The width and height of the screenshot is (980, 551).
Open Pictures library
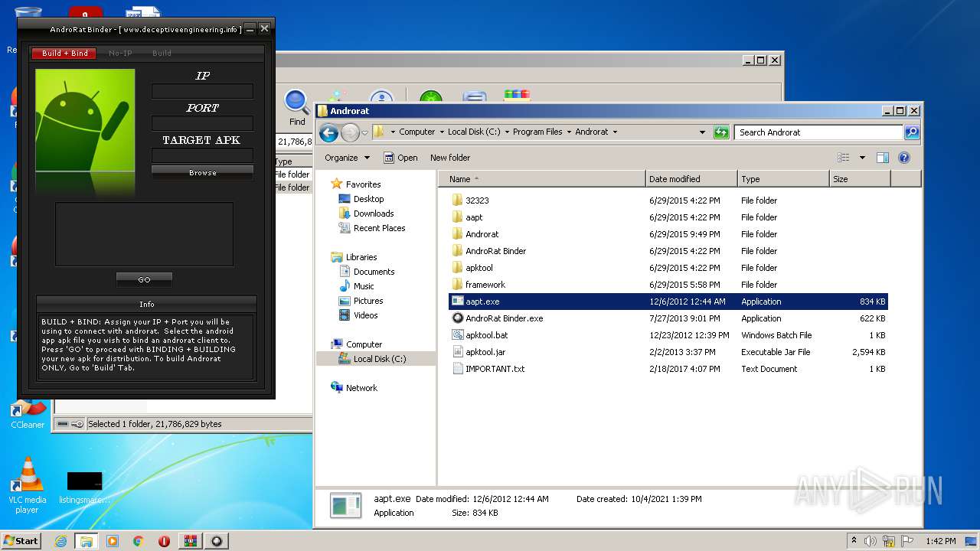click(368, 301)
